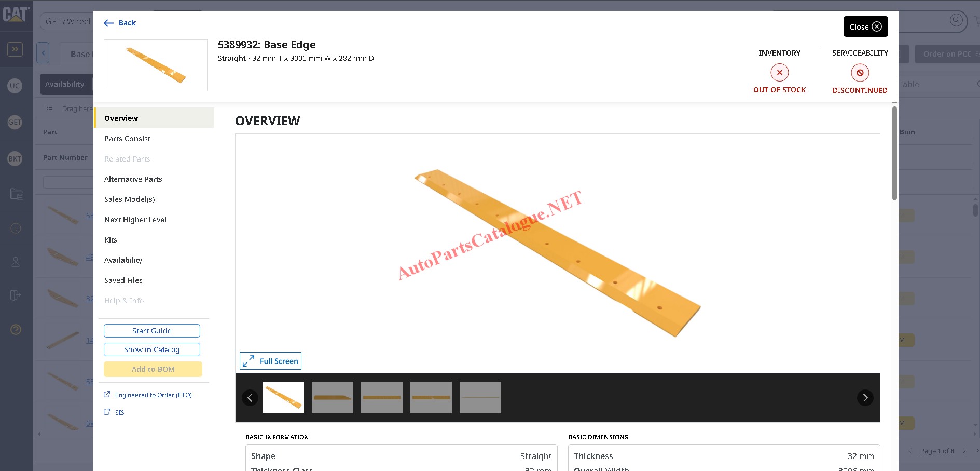This screenshot has width=980, height=471.
Task: Open the UC sidebar section
Action: pyautogui.click(x=15, y=86)
